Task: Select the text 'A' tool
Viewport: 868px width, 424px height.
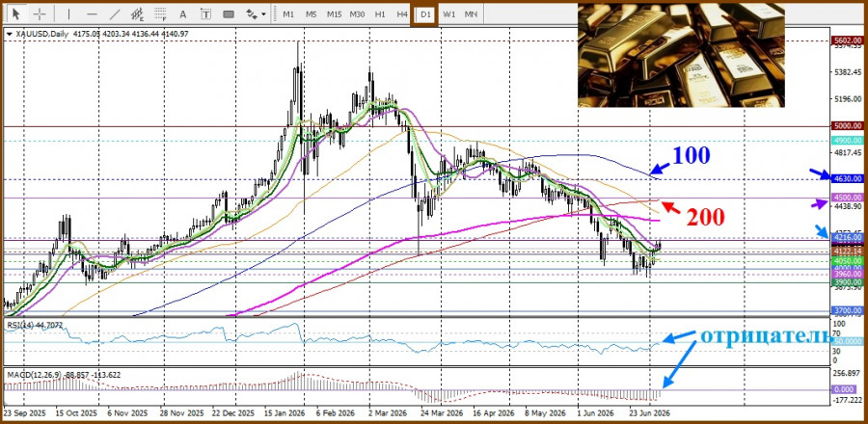Action: 183,13
